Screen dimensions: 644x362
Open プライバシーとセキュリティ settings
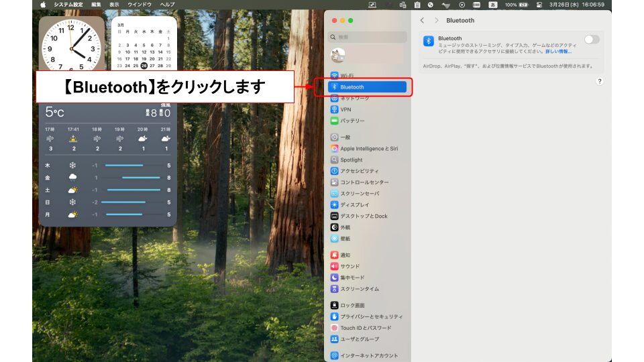pos(371,316)
